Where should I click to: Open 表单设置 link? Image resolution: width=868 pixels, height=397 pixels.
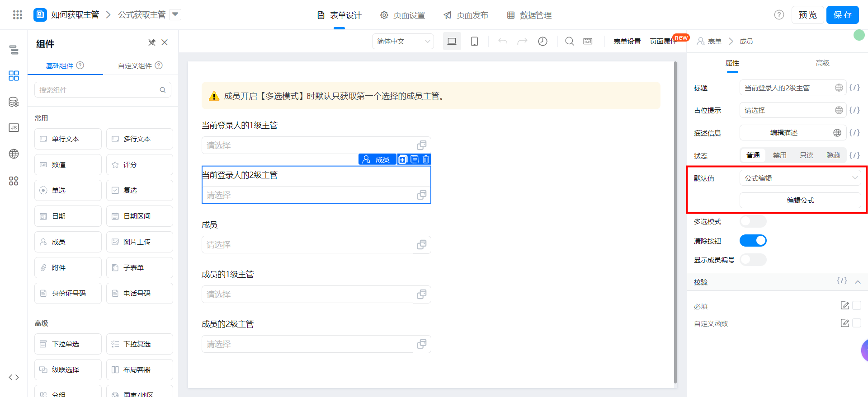tap(627, 41)
